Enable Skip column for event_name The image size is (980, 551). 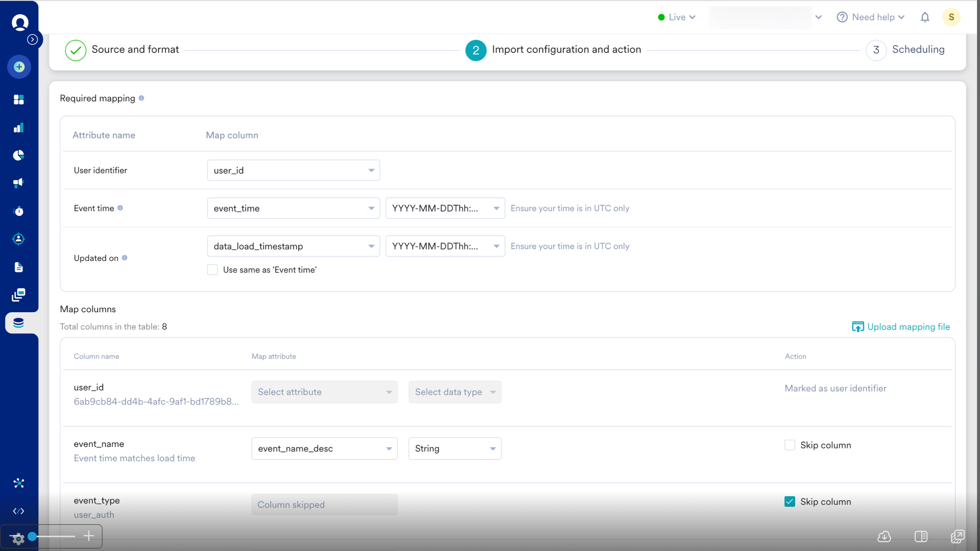point(789,445)
